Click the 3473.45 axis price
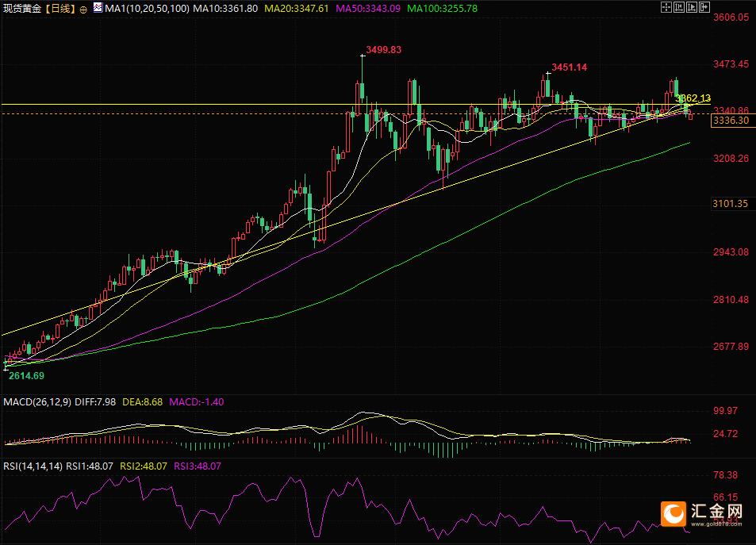This screenshot has height=545, width=756. tap(731, 64)
